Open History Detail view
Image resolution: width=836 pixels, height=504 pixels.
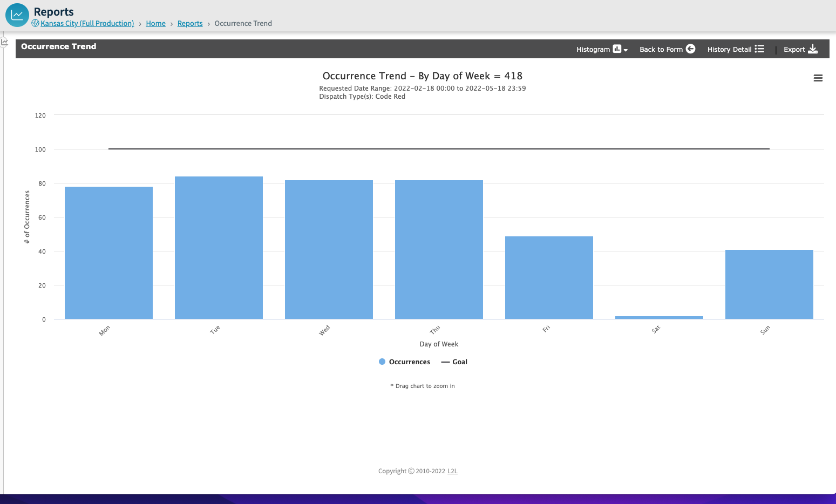(736, 49)
